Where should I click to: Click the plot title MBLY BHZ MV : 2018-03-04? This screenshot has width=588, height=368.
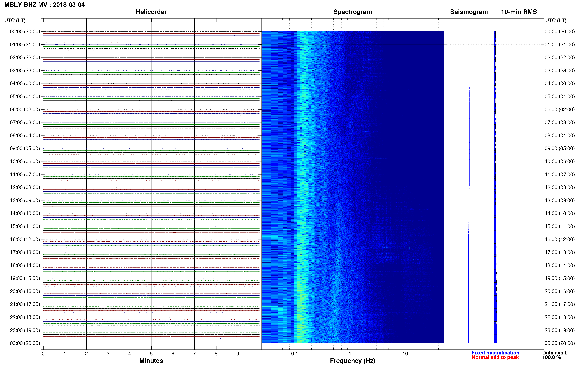click(45, 5)
